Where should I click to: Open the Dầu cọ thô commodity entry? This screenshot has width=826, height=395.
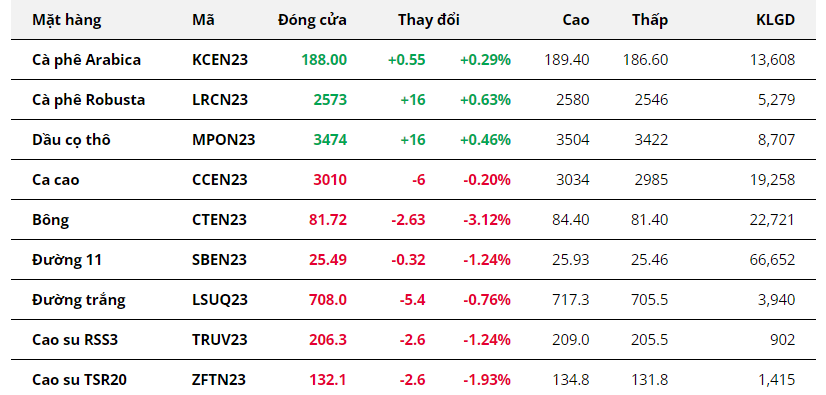71,140
